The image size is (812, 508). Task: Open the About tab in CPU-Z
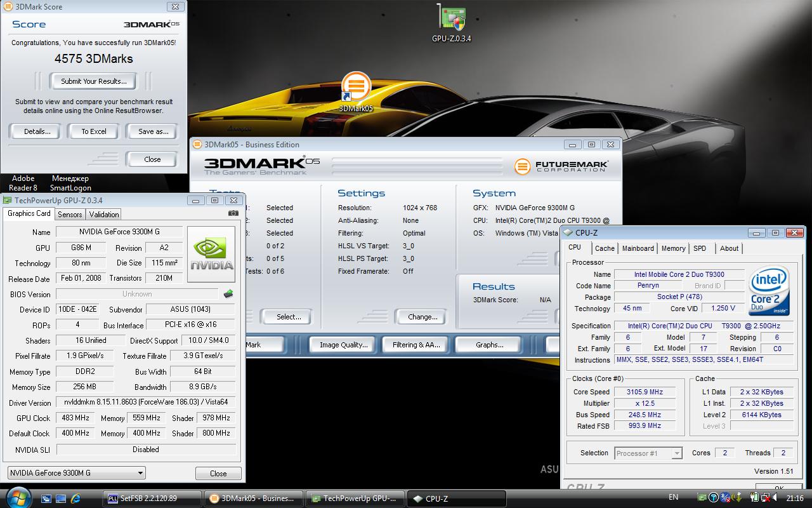(729, 249)
